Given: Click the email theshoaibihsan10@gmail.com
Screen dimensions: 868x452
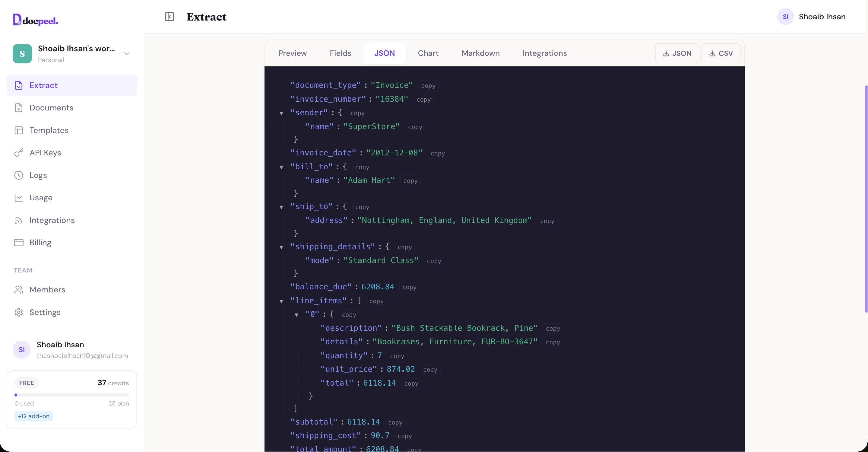Looking at the screenshot, I should point(82,356).
